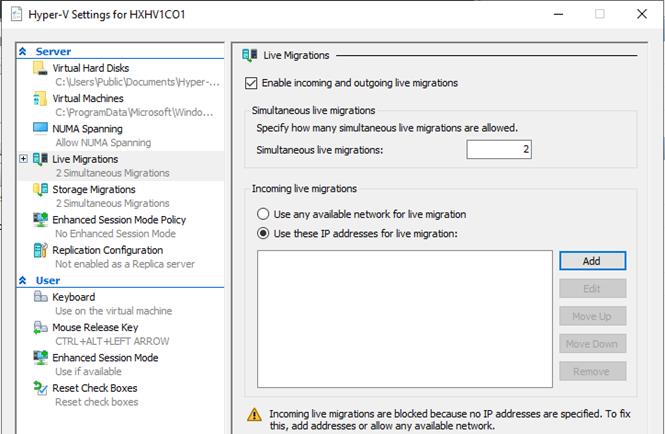Image resolution: width=665 pixels, height=434 pixels.
Task: Click the Add button for IP addresses
Action: point(592,261)
